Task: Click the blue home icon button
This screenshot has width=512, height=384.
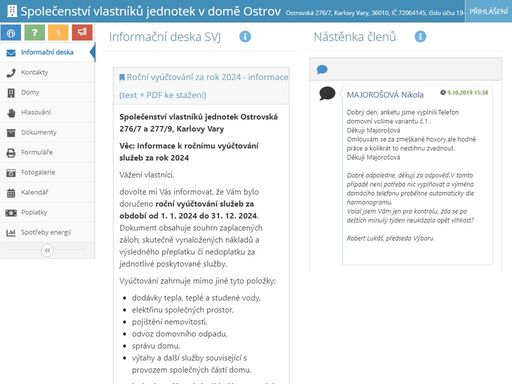Action: (x=11, y=33)
